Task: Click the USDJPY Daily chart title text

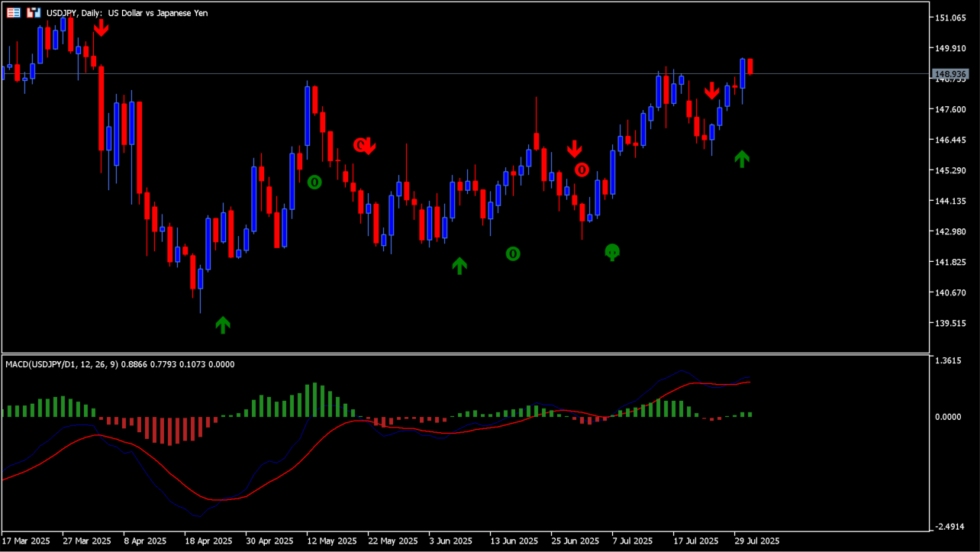Action: point(126,13)
